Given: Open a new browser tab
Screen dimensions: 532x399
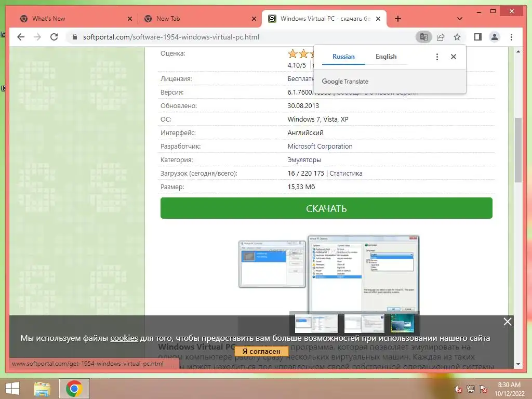Looking at the screenshot, I should point(398,19).
